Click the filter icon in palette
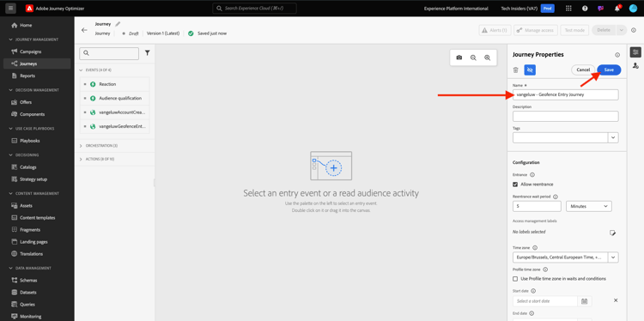This screenshot has width=644, height=321. [x=148, y=53]
